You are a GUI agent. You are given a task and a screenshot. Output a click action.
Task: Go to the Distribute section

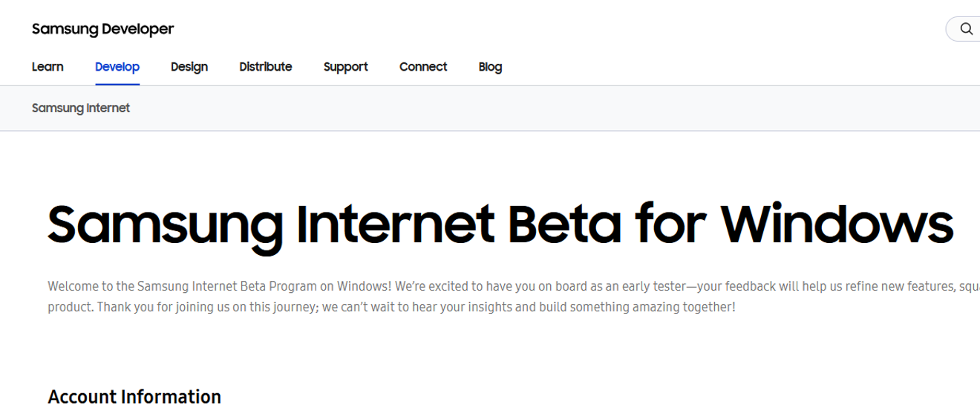pos(266,67)
